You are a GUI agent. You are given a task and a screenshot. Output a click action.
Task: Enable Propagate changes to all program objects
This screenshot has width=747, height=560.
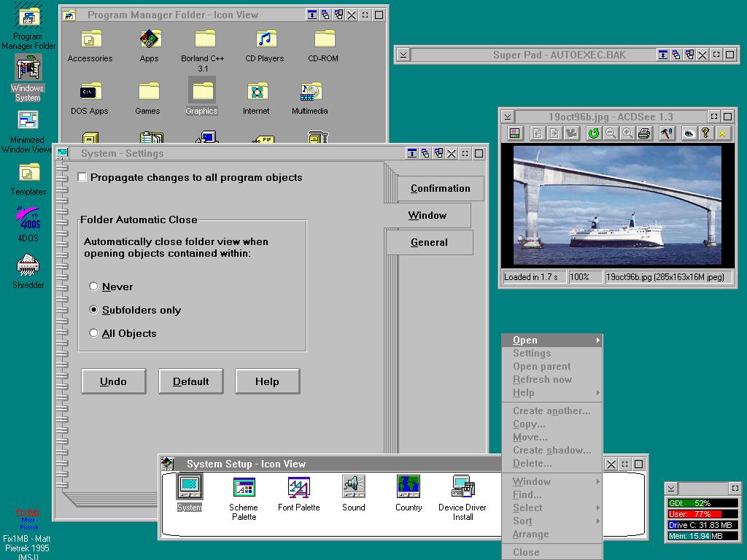82,177
